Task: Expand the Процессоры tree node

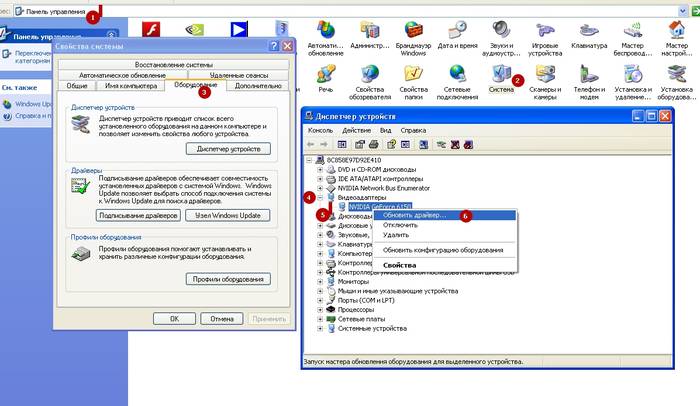Action: pos(319,309)
